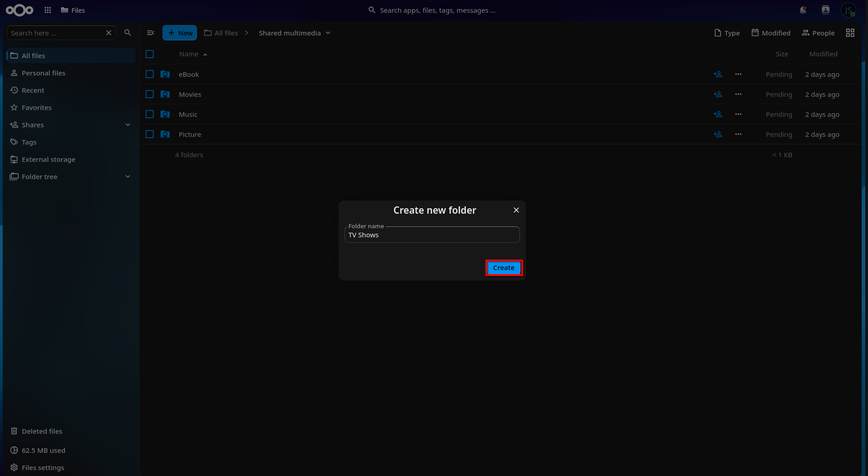The width and height of the screenshot is (868, 476).
Task: Select Personal files in sidebar
Action: point(71,73)
